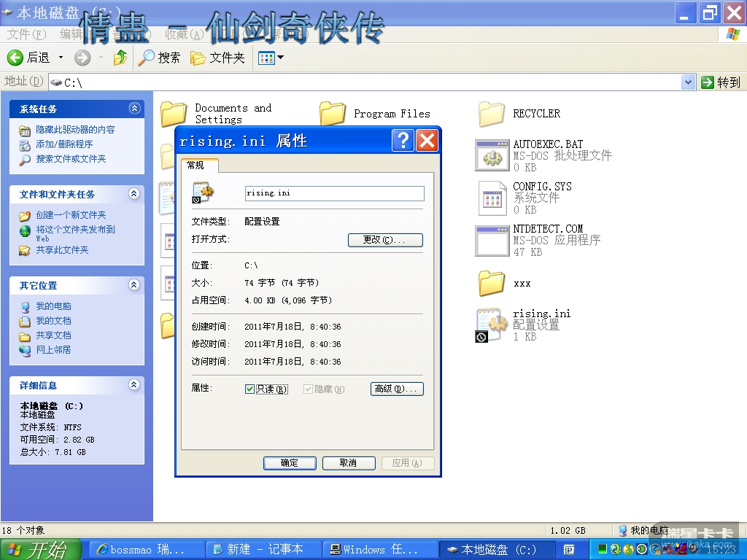Collapse the 详细信息 panel
747x560 pixels.
[134, 385]
